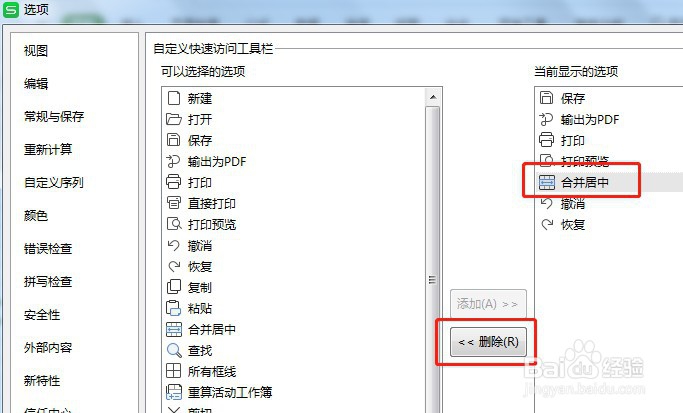Select the 复制 icon

pos(174,287)
